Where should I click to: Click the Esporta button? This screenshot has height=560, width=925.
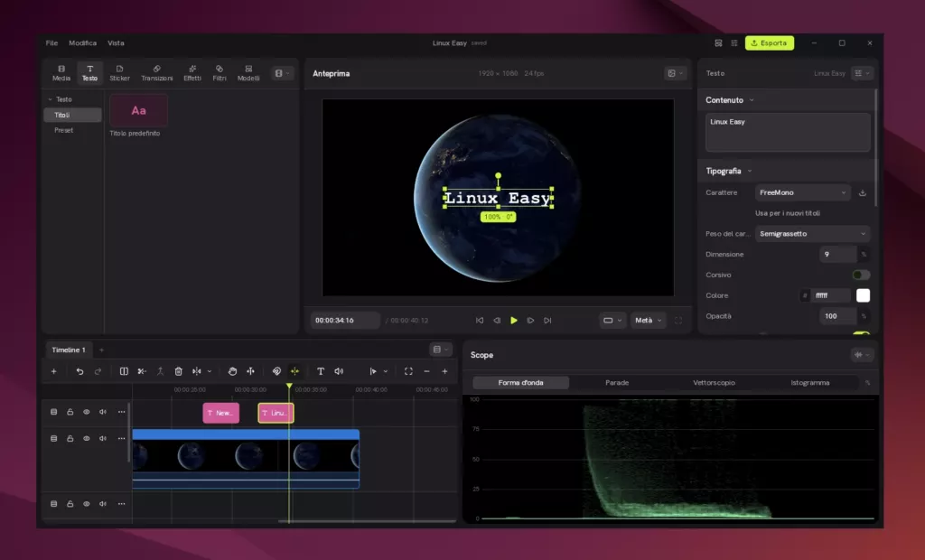pos(770,43)
